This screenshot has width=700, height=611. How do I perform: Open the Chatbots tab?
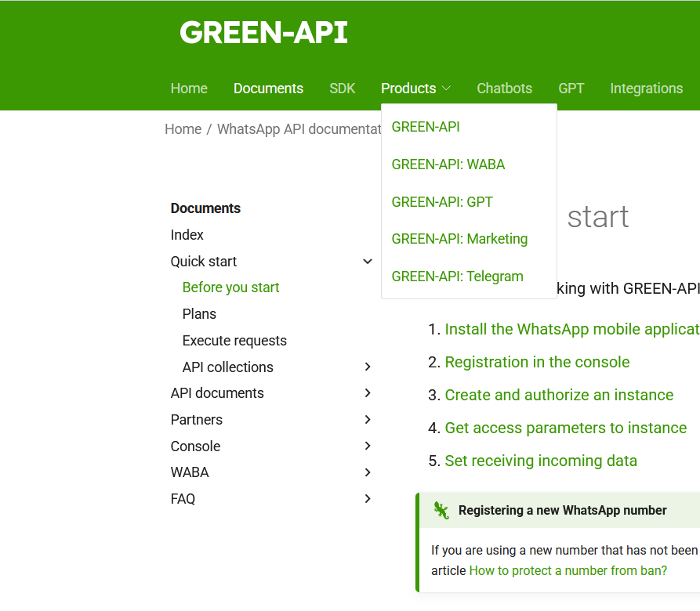pyautogui.click(x=505, y=89)
